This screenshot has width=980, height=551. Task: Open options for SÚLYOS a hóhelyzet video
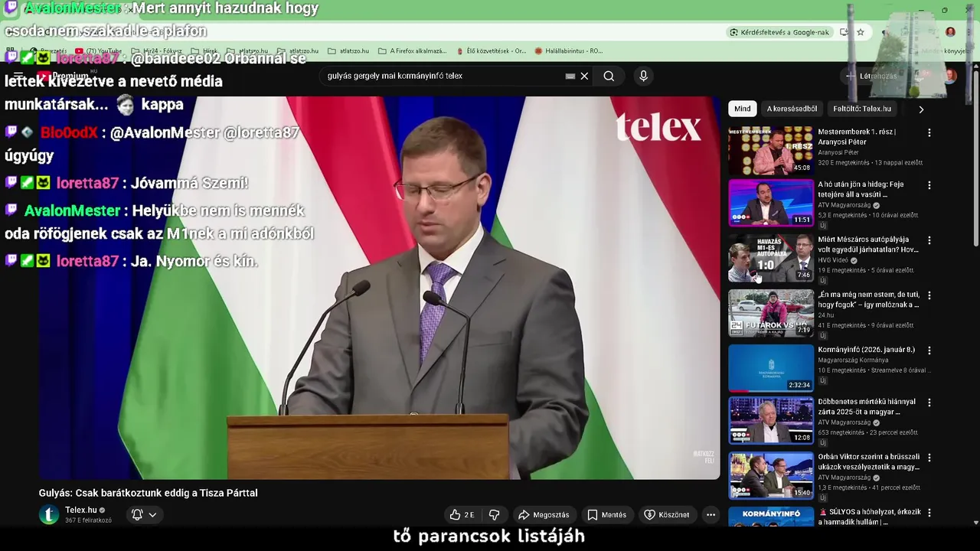(x=929, y=513)
